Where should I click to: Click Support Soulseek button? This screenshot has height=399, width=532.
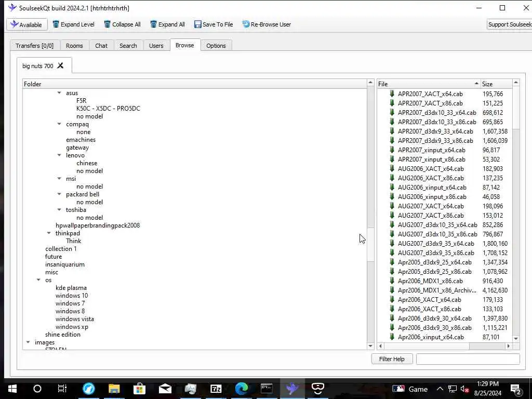[x=509, y=24]
